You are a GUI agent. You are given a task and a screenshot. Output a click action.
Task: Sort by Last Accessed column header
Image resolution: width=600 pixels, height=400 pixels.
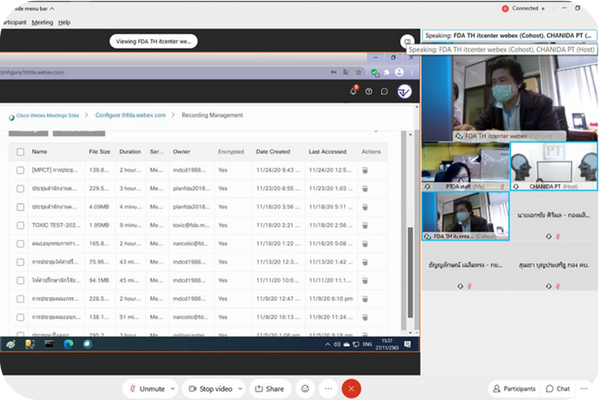click(x=328, y=152)
